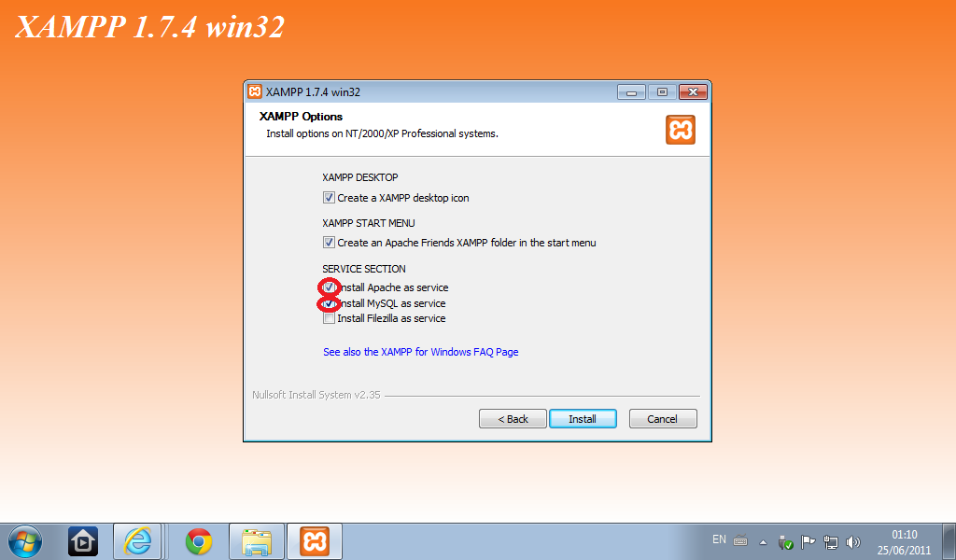
Task: Uncheck Create a XAMPP desktop icon
Action: pyautogui.click(x=329, y=198)
